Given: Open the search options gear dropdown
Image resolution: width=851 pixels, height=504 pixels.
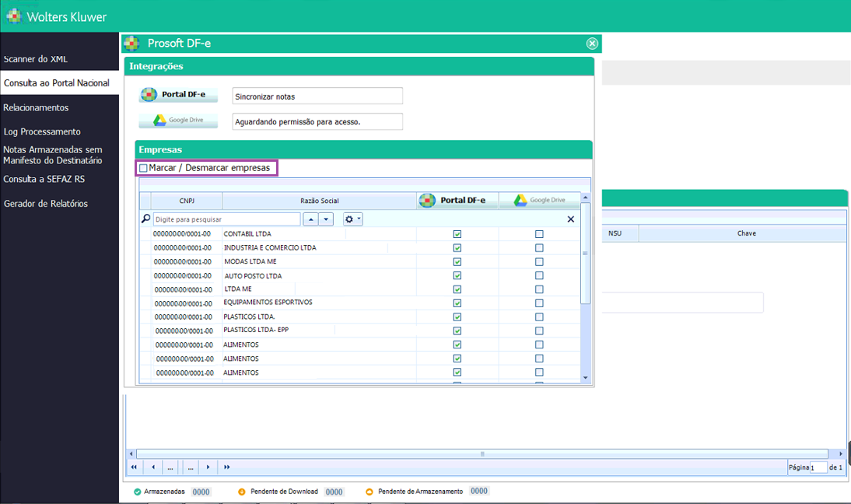Looking at the screenshot, I should click(x=353, y=219).
